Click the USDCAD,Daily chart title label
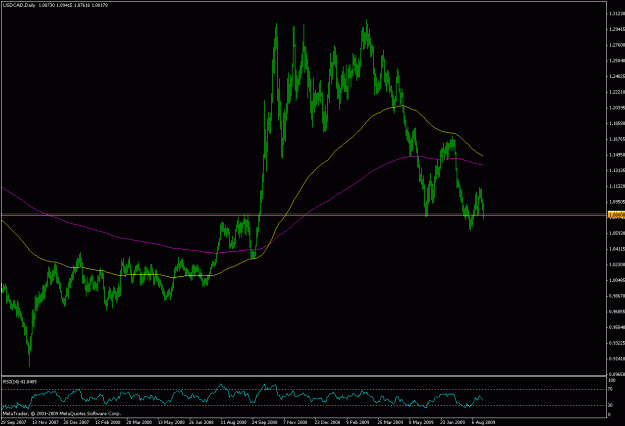 pos(19,5)
